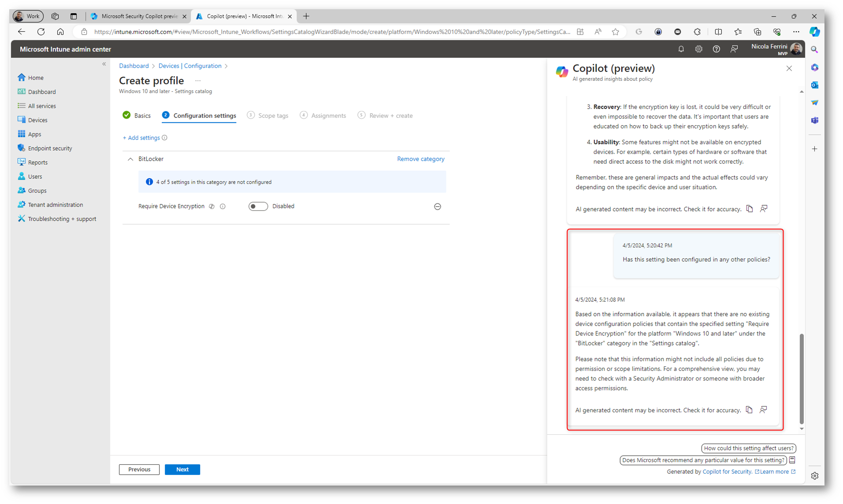Open Copilot icon beside Require Device Encryption
This screenshot has width=843, height=504.
[x=212, y=206]
